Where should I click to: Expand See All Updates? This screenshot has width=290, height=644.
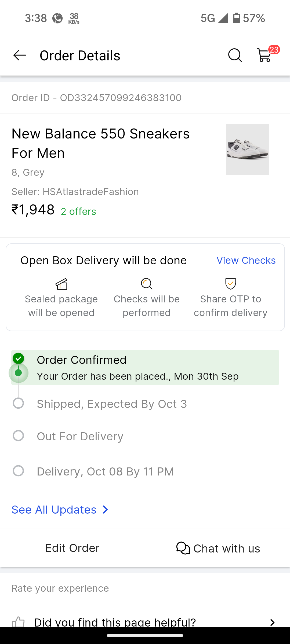click(60, 510)
